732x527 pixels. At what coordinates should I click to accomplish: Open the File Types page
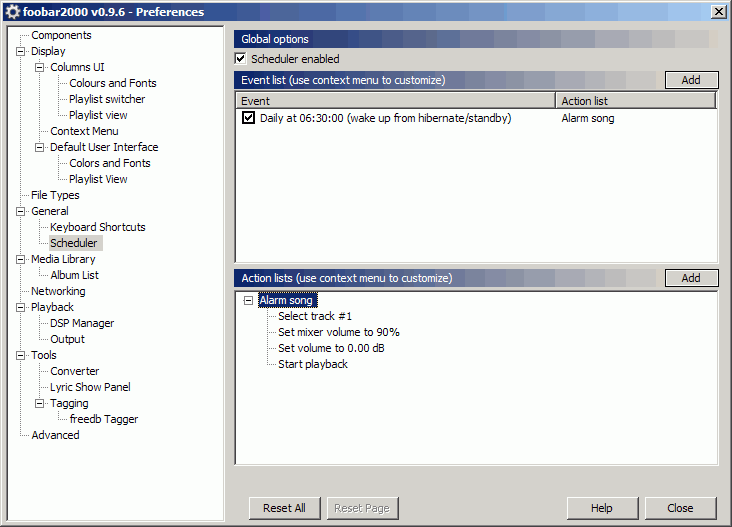pyautogui.click(x=55, y=195)
